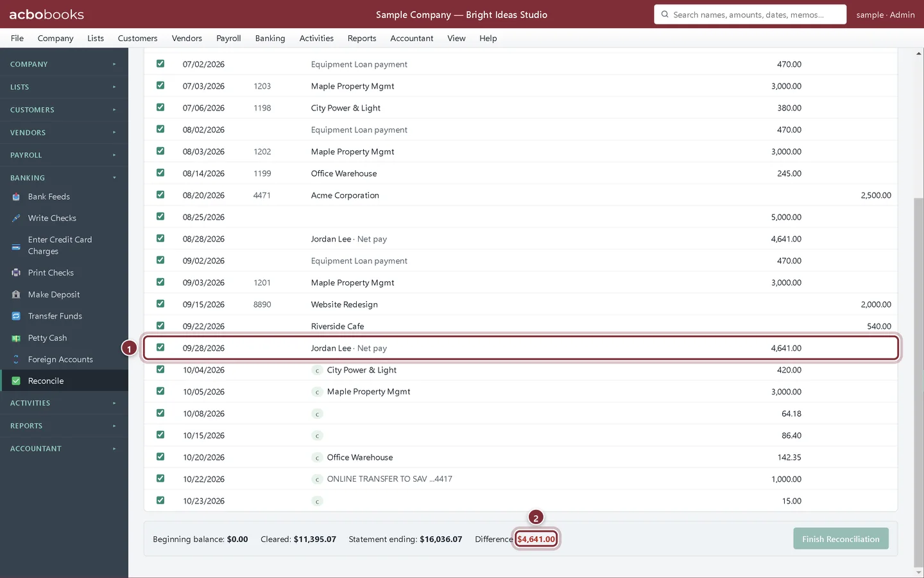Click the cleared badge on ONLINE TRANSFER TO SAV row
Screen dimensions: 924x578
[317, 480]
